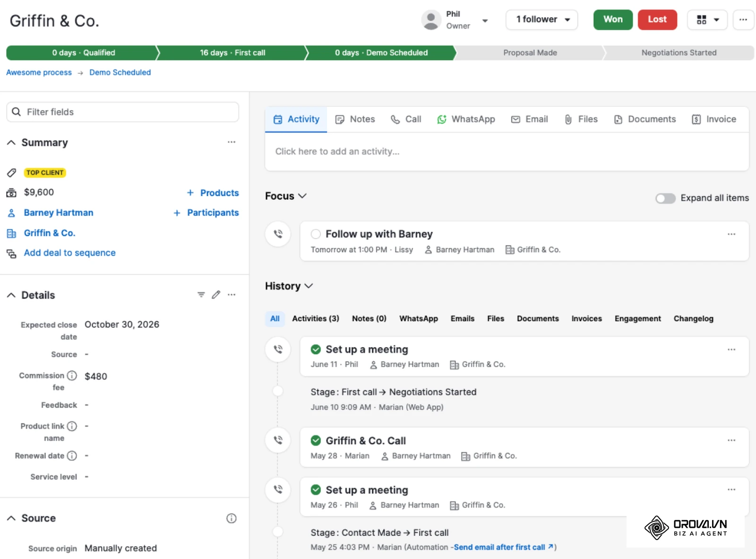This screenshot has height=559, width=756.
Task: Click the Summary section's three-dot options
Action: pos(231,142)
